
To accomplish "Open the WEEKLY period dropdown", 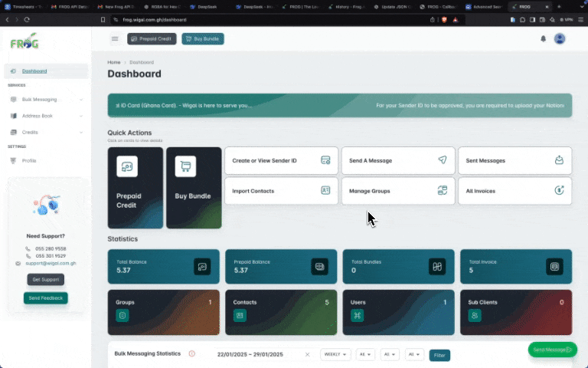I will click(335, 354).
